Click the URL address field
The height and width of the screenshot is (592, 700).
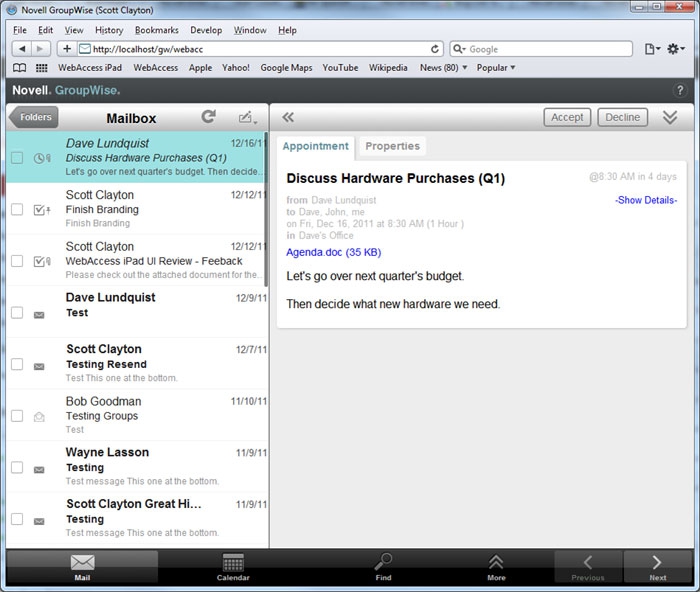tap(259, 49)
